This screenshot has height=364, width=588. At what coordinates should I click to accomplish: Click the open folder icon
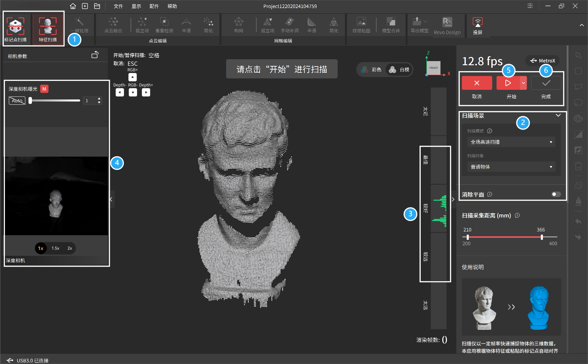coord(97,6)
